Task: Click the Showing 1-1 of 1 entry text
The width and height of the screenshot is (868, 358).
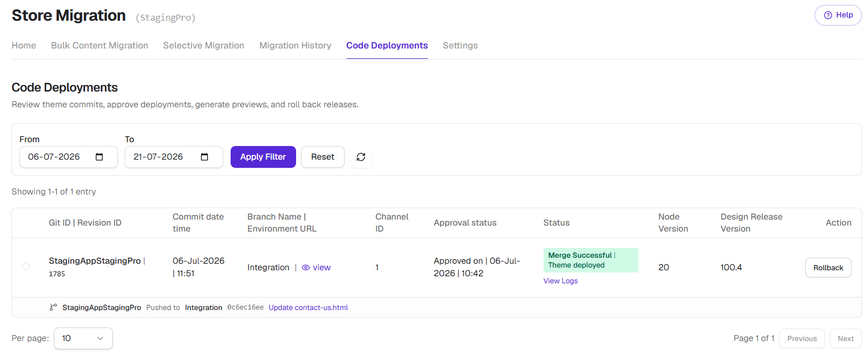Action: tap(54, 192)
